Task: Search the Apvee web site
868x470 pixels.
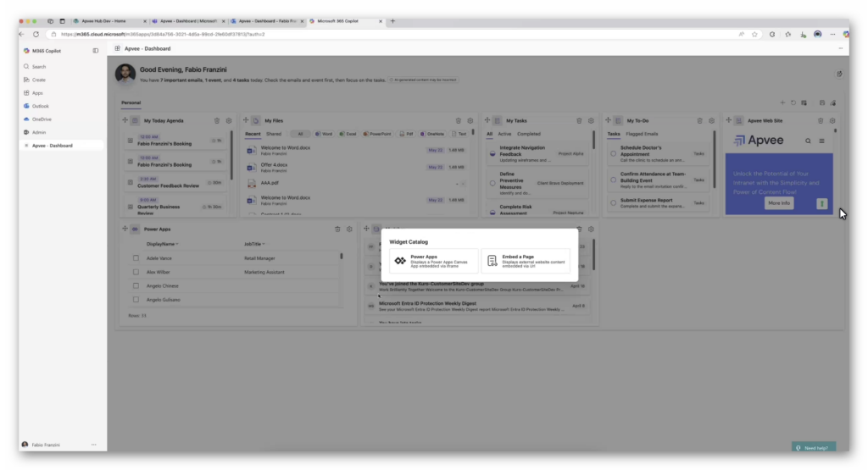Action: coord(808,141)
